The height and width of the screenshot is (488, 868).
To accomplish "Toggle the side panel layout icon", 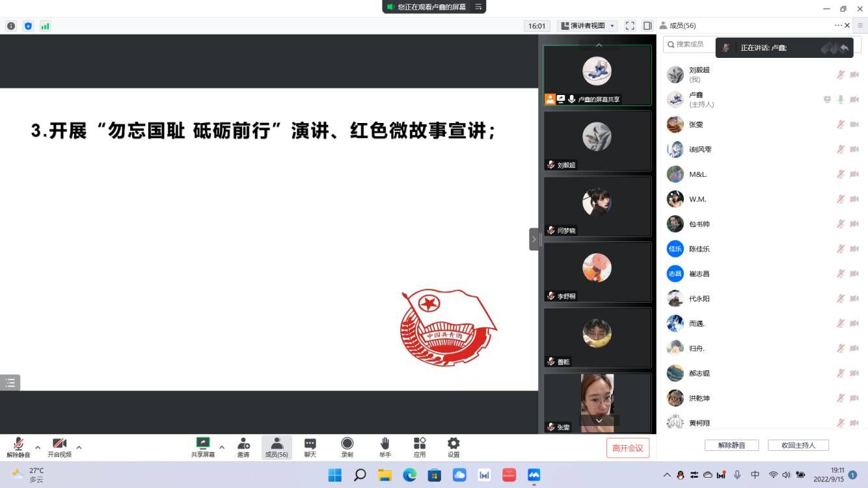I will (x=647, y=26).
